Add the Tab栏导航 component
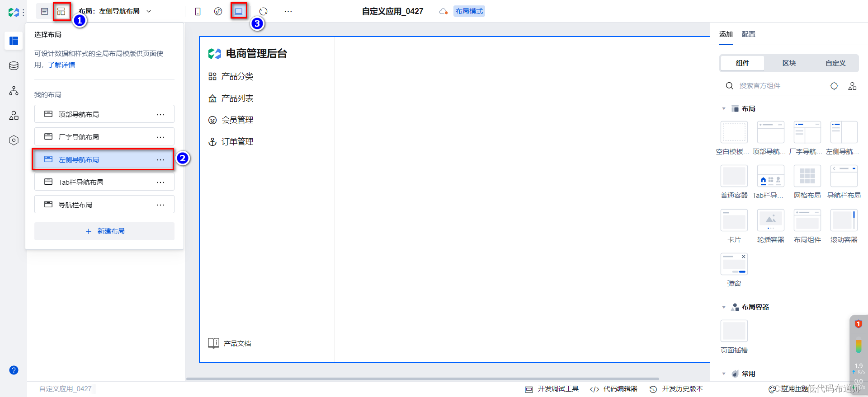The image size is (868, 397). coord(771,176)
